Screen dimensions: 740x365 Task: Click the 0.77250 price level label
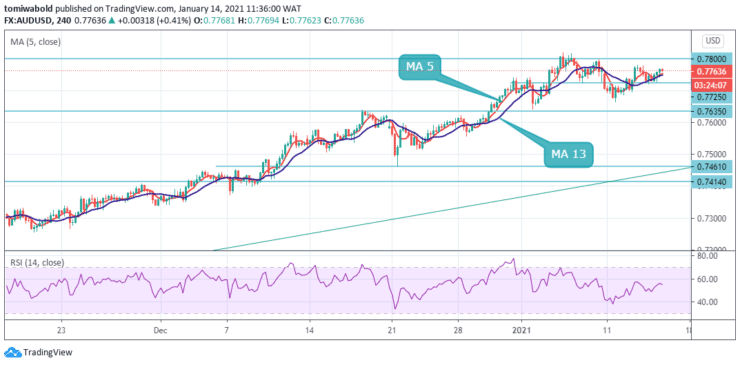click(x=711, y=97)
